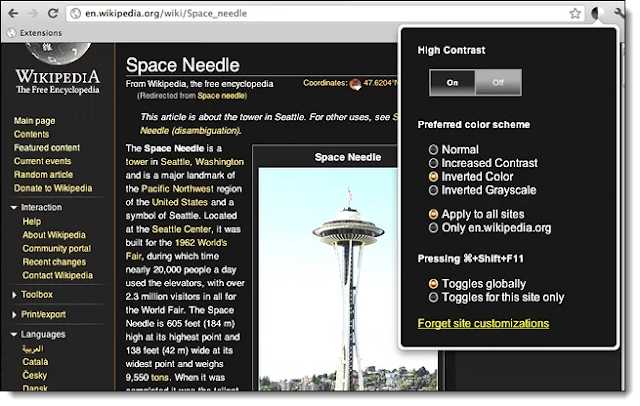
Task: Open Contact Wikipedia link
Action: click(x=58, y=275)
